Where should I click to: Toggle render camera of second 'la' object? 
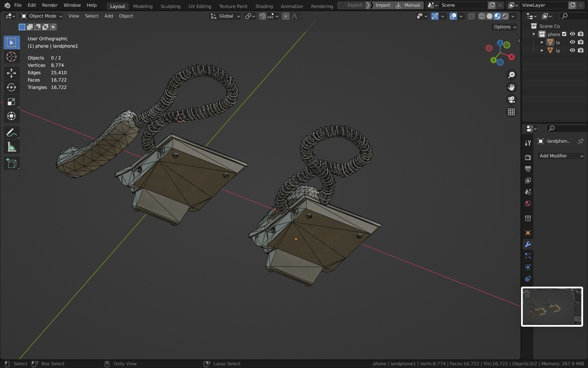(581, 50)
